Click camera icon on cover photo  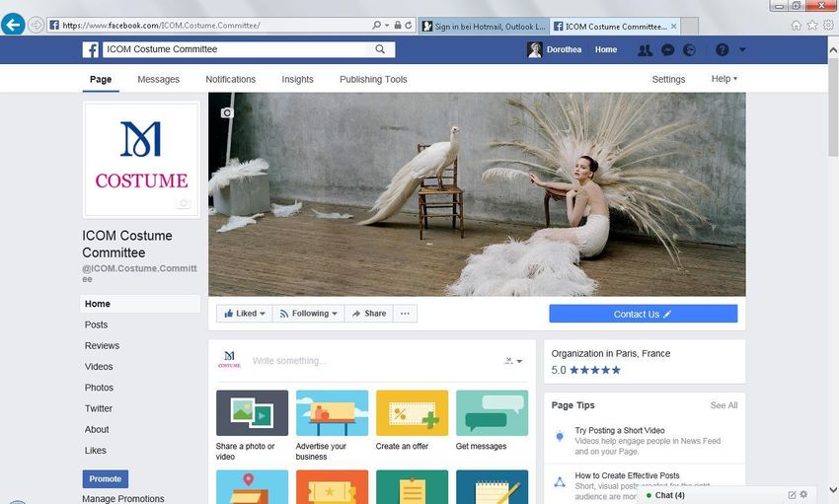[x=227, y=112]
